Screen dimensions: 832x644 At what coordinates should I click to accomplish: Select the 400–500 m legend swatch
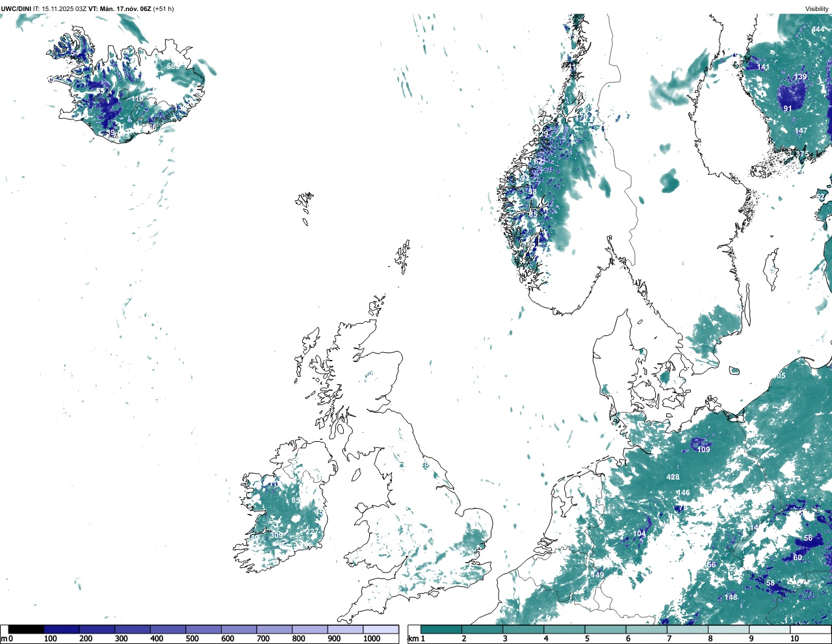[x=168, y=630]
